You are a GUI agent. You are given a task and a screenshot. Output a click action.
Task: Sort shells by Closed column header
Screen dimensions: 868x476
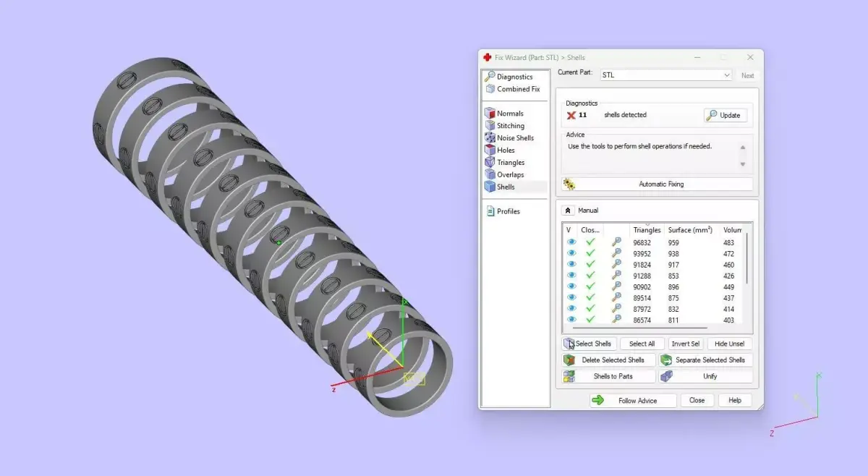pyautogui.click(x=590, y=230)
